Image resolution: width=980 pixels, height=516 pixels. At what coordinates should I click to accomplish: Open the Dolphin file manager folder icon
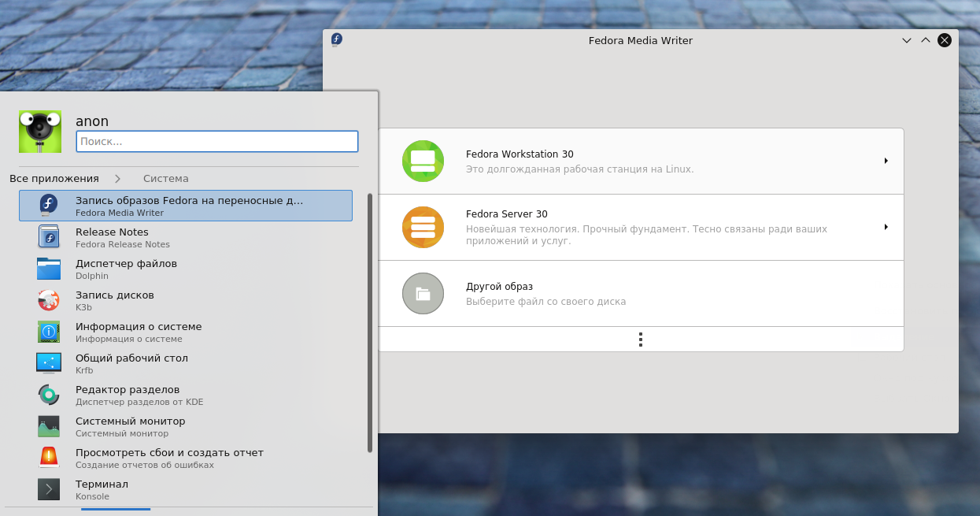click(49, 269)
